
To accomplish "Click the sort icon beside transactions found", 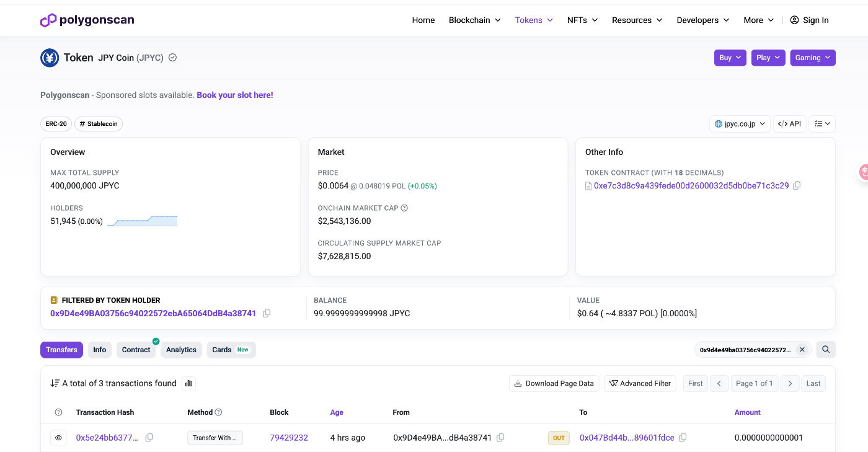I will tap(55, 383).
